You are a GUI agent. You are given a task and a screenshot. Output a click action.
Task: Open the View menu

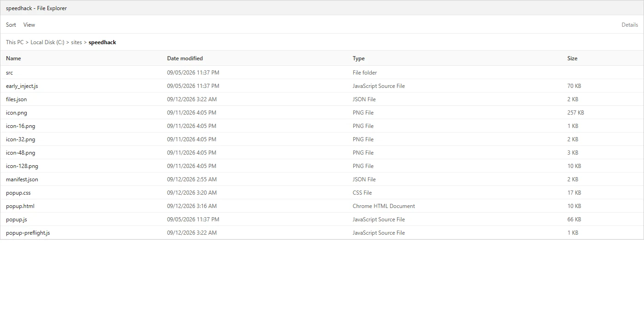29,25
